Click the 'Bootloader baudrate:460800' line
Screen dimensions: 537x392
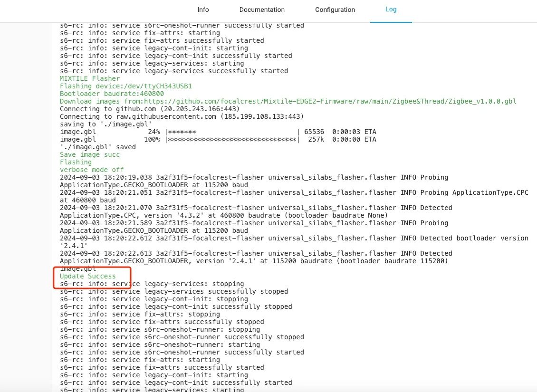112,94
